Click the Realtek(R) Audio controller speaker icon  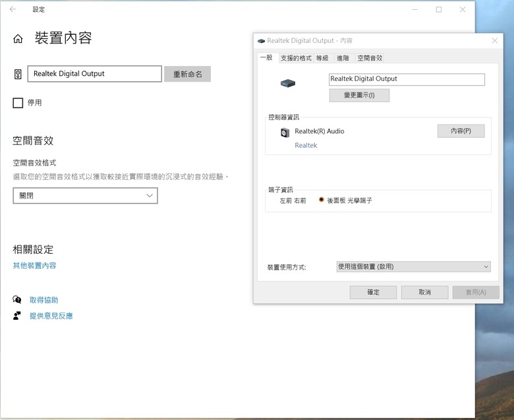click(285, 133)
